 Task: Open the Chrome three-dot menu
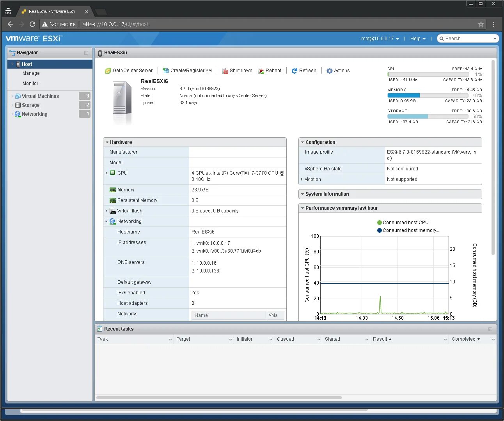point(494,24)
